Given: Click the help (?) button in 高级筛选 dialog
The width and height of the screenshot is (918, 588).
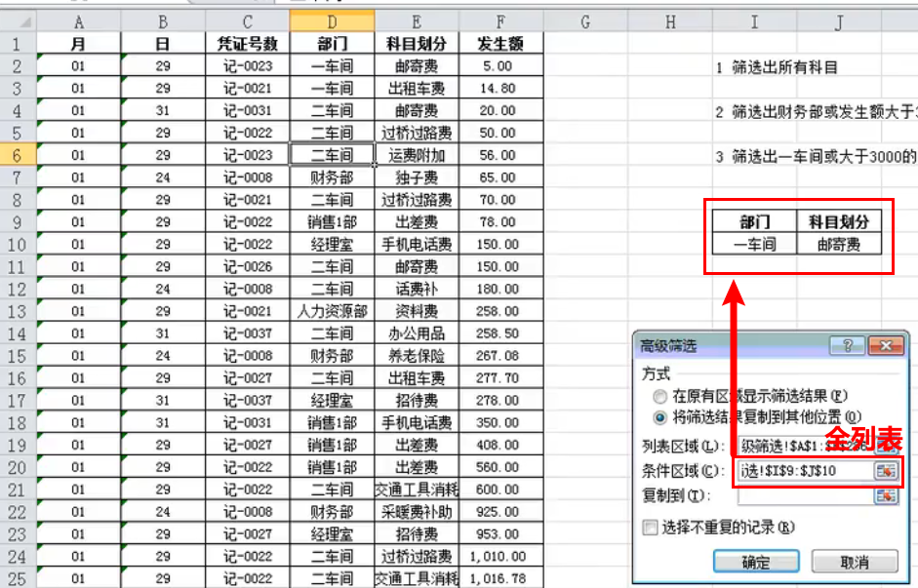Looking at the screenshot, I should tap(847, 346).
